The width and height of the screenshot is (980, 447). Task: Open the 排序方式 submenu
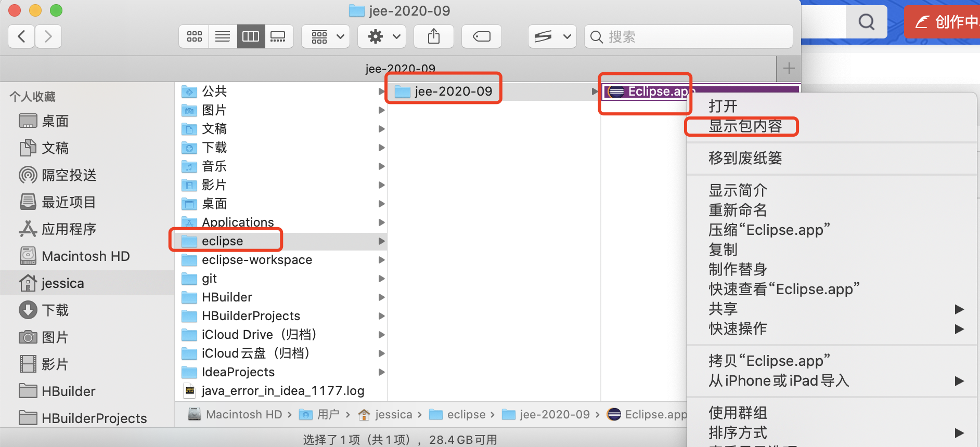coord(831,433)
